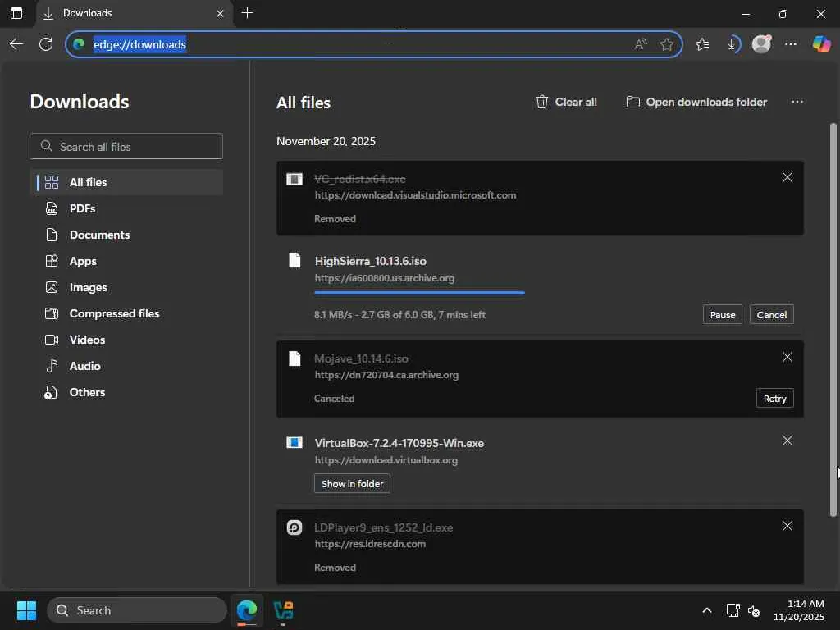Image resolution: width=840 pixels, height=630 pixels.
Task: Open the Downloads flyout toolbar icon
Action: [x=732, y=44]
